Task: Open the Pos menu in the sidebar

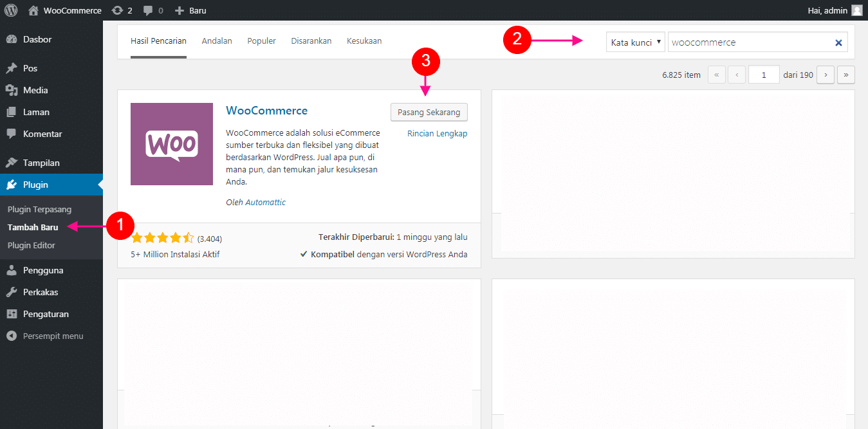Action: (51, 68)
